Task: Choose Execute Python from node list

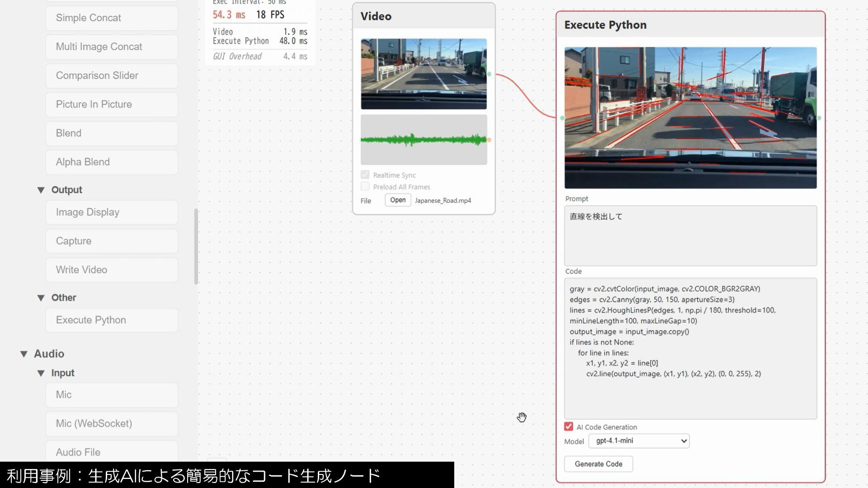Action: tap(112, 320)
